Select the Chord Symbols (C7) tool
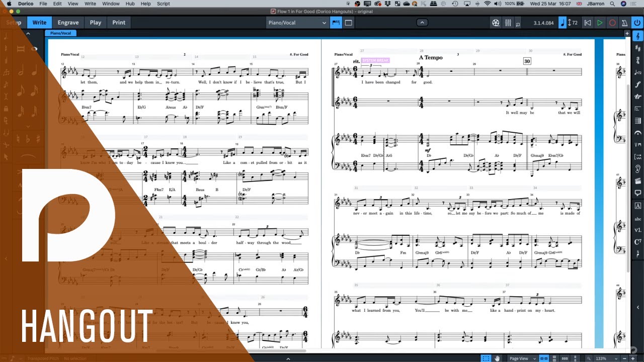644x362 pixels. 638,242
